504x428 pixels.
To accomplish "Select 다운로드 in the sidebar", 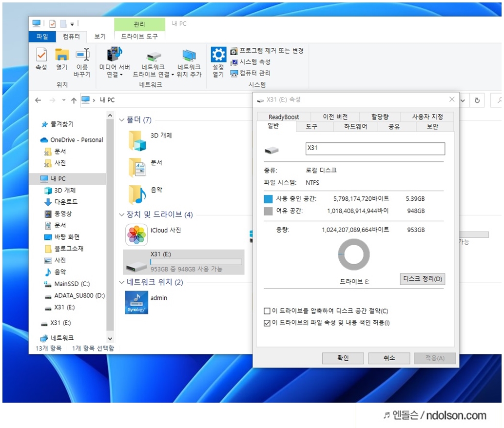I will click(61, 202).
